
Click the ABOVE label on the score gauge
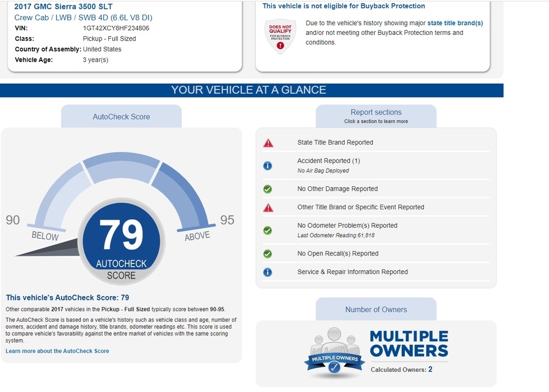pyautogui.click(x=197, y=236)
